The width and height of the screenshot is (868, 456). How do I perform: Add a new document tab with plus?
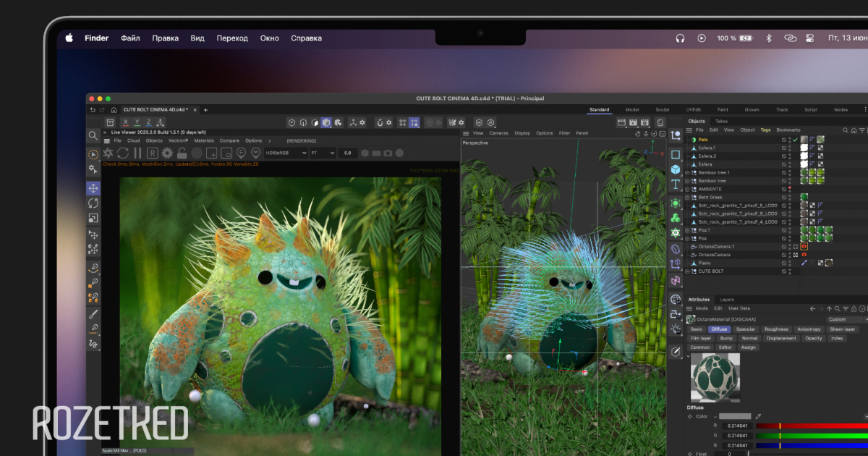pyautogui.click(x=205, y=109)
